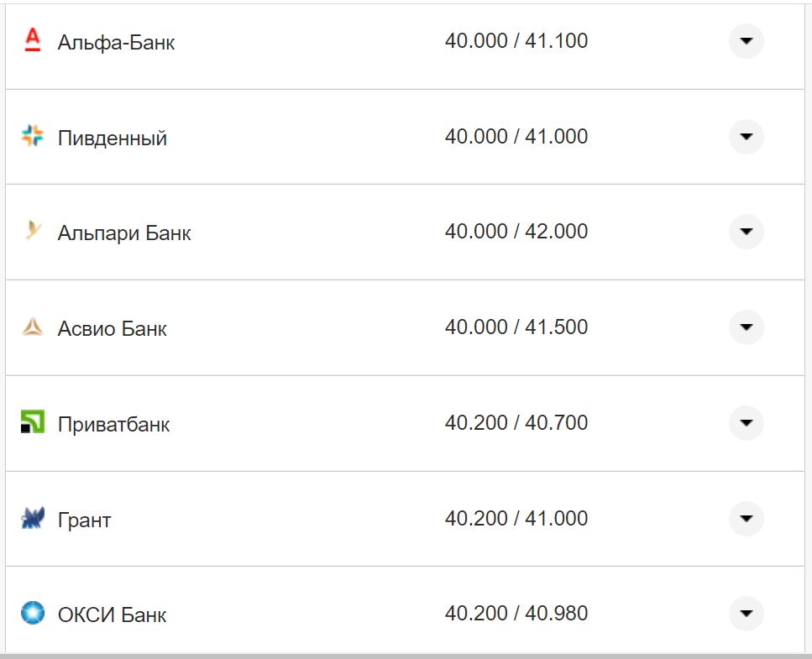Open the Альпари Банк dropdown arrow
Image resolution: width=812 pixels, height=659 pixels.
coord(746,232)
